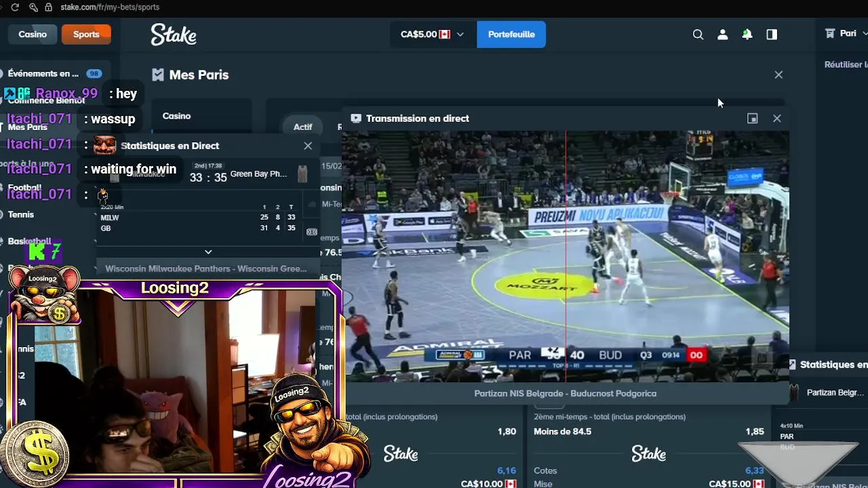Toggle the sidebar panel icon
This screenshot has width=868, height=488.
(x=772, y=35)
